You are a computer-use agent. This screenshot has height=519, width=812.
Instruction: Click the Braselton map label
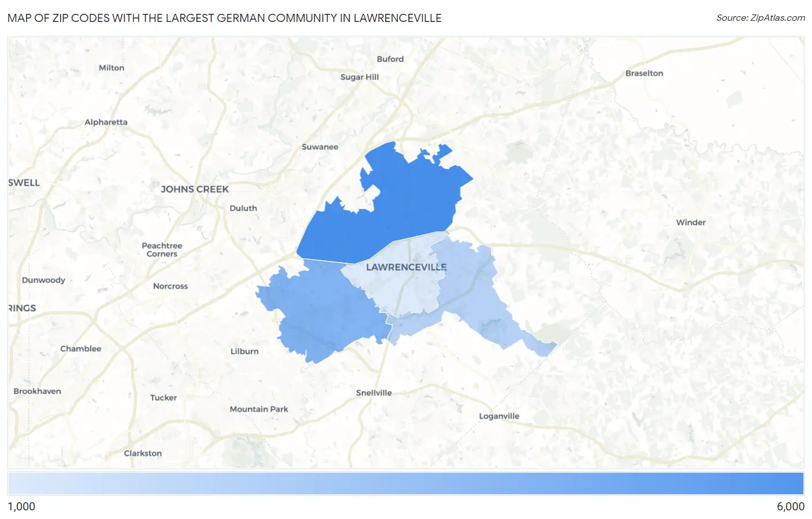click(x=645, y=73)
